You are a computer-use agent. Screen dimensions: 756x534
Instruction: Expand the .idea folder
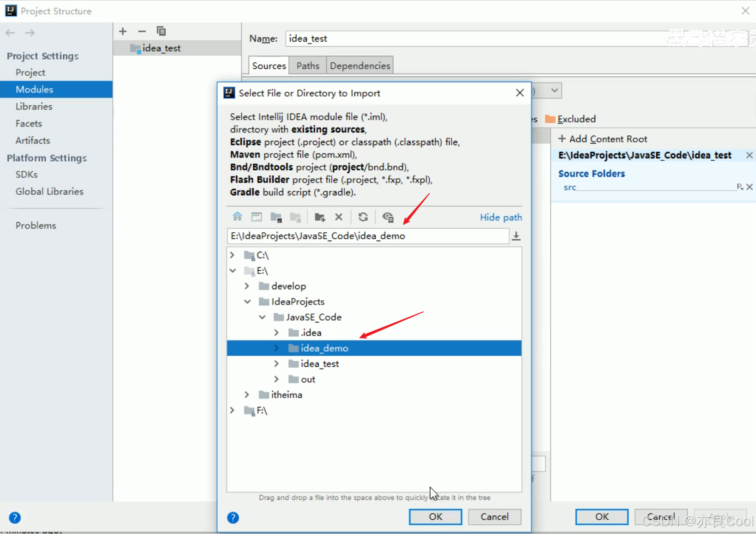276,333
